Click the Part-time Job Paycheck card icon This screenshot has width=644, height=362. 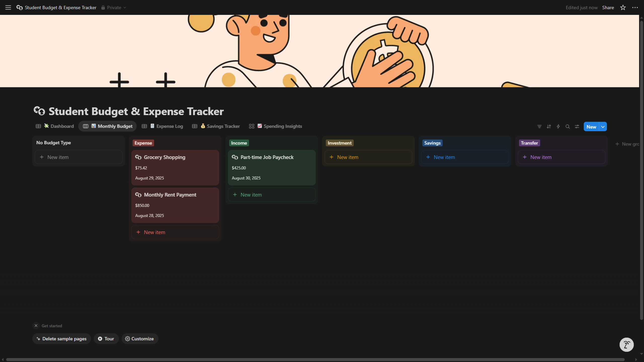(235, 157)
